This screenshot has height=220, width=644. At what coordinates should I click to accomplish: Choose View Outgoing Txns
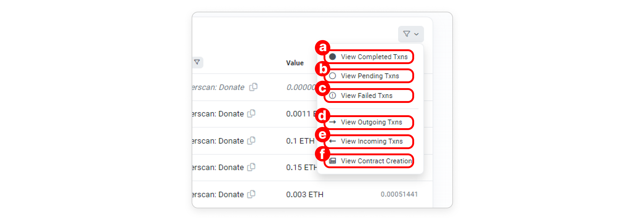pos(371,122)
